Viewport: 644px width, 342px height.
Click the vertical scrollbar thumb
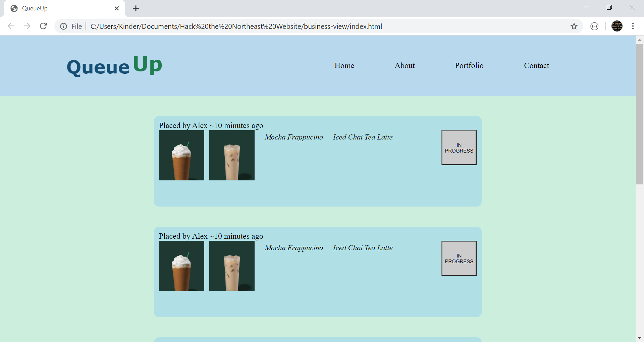(x=640, y=114)
